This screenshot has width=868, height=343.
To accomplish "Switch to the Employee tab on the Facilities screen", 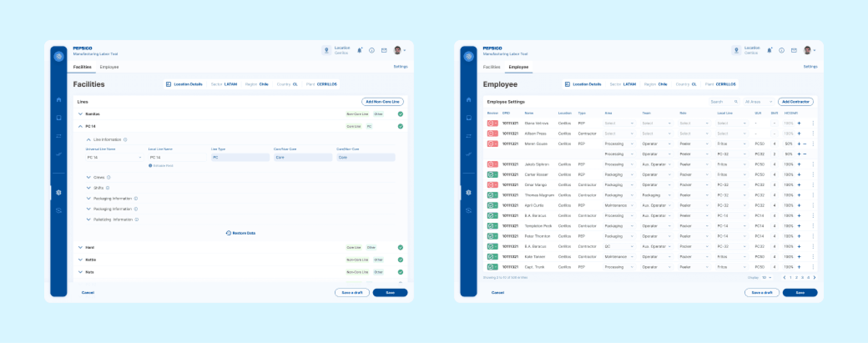I will (109, 67).
